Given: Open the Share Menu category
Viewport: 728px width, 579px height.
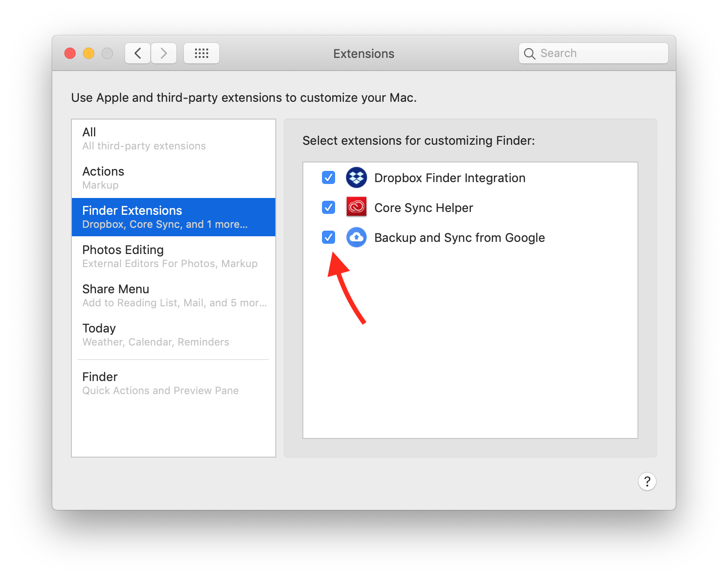Looking at the screenshot, I should click(x=174, y=296).
